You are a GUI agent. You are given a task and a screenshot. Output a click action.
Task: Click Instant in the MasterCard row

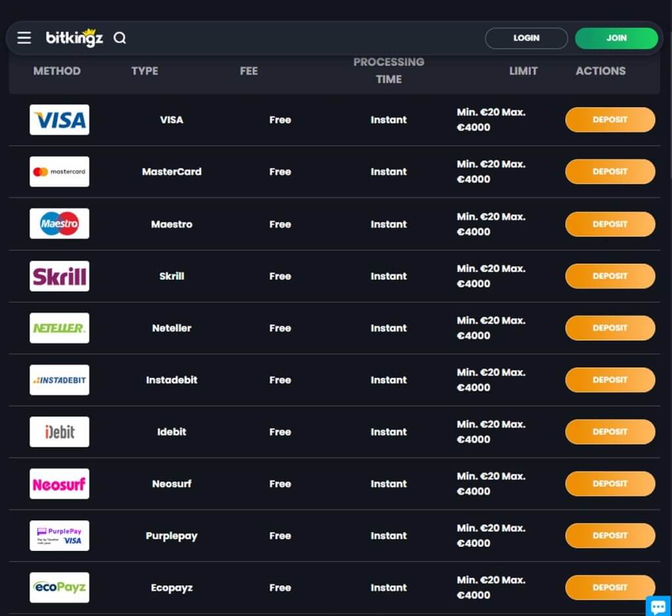tap(388, 171)
